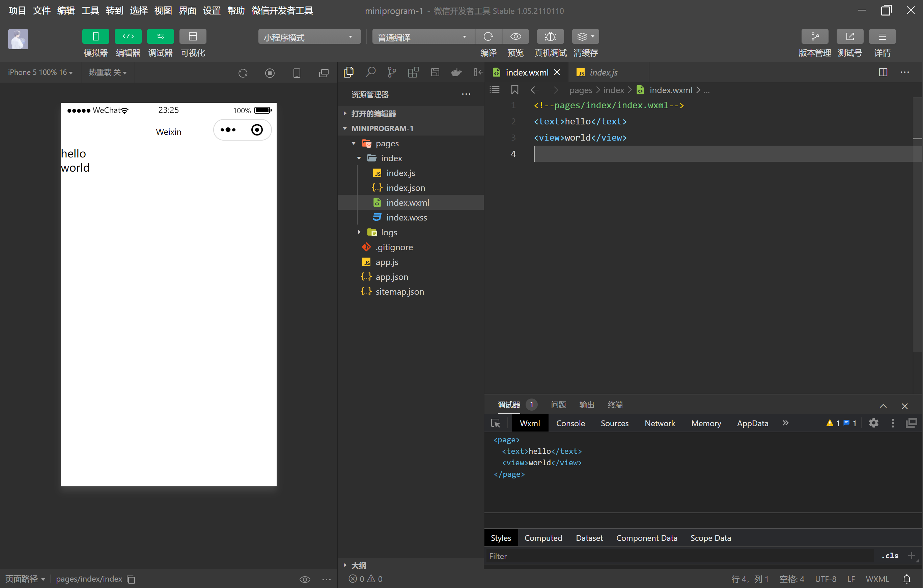Open the 详情 details button
This screenshot has height=588, width=923.
point(882,37)
